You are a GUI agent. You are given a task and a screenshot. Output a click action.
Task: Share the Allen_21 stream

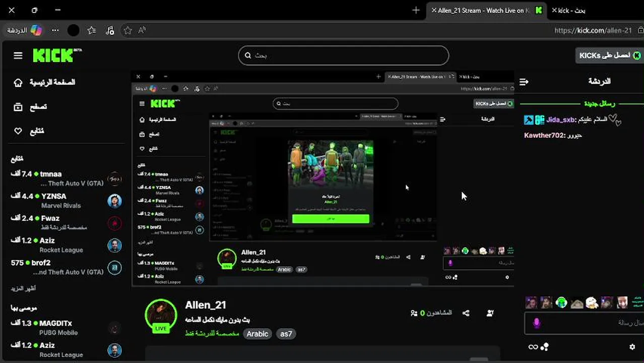[x=466, y=313]
